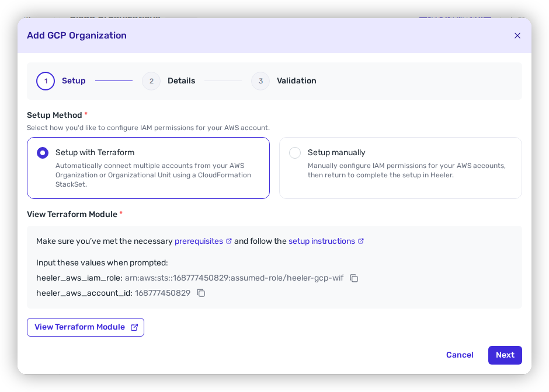
Task: Jump to step 2 Details circle
Action: click(151, 81)
